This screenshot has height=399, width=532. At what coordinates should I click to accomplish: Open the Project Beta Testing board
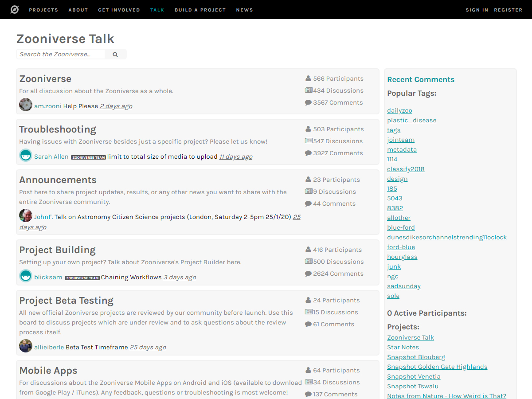[66, 301]
